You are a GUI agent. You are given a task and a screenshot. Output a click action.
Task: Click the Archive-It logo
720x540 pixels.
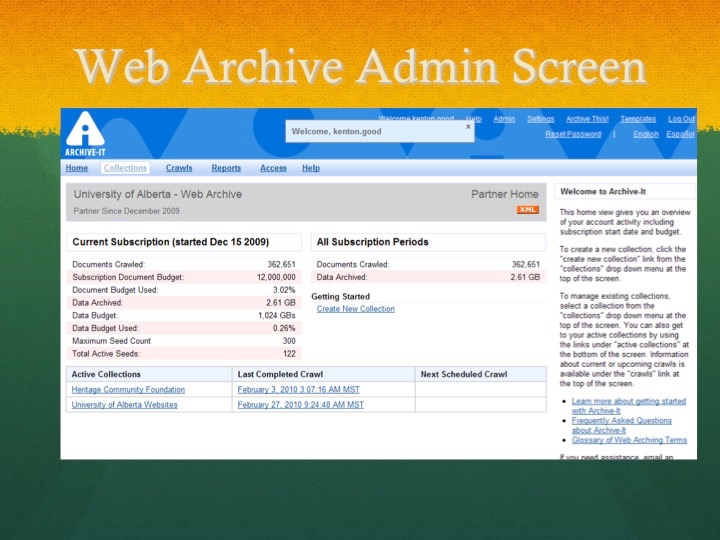pyautogui.click(x=84, y=133)
